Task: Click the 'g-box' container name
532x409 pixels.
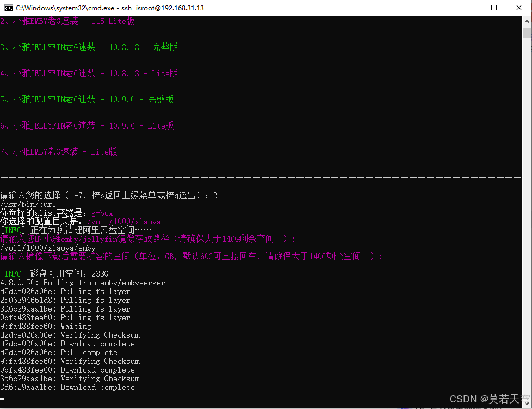Action: pyautogui.click(x=102, y=213)
